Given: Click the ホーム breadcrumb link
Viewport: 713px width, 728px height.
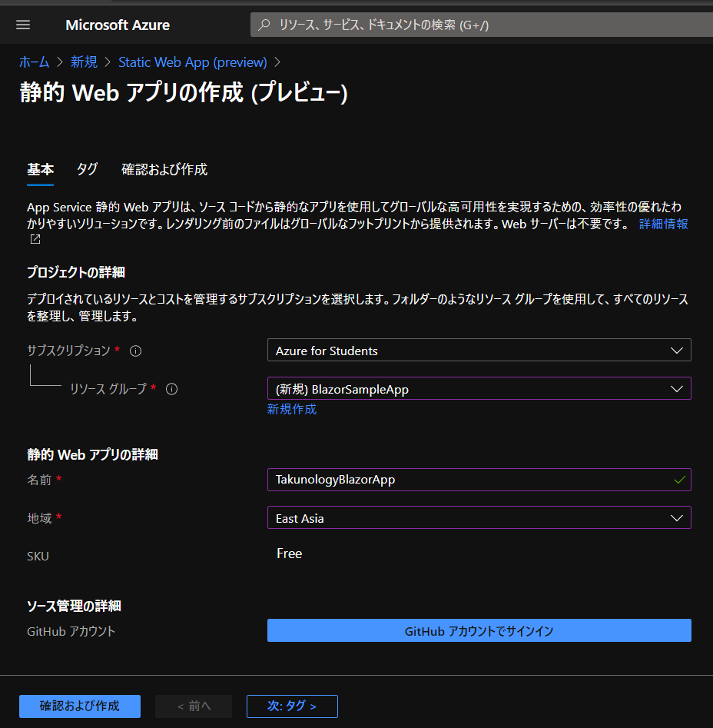Looking at the screenshot, I should 34,62.
